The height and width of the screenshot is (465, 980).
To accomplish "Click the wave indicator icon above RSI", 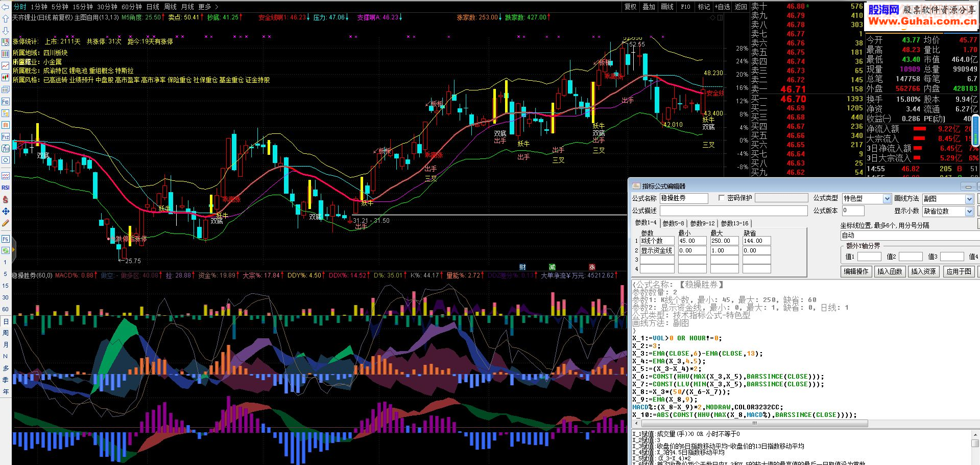I will (x=6, y=176).
